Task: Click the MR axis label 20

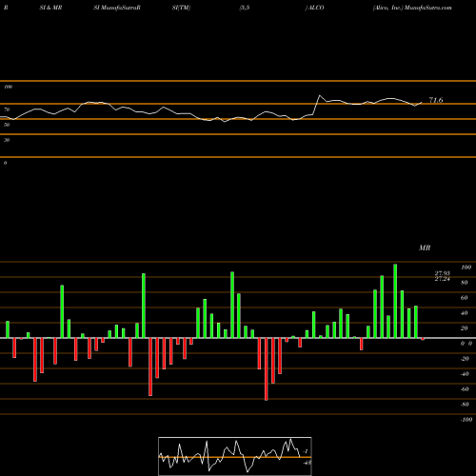Action: tap(465, 328)
